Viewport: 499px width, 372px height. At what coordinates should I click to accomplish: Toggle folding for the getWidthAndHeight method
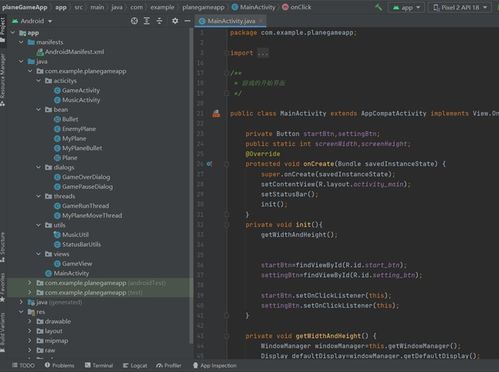tap(227, 336)
